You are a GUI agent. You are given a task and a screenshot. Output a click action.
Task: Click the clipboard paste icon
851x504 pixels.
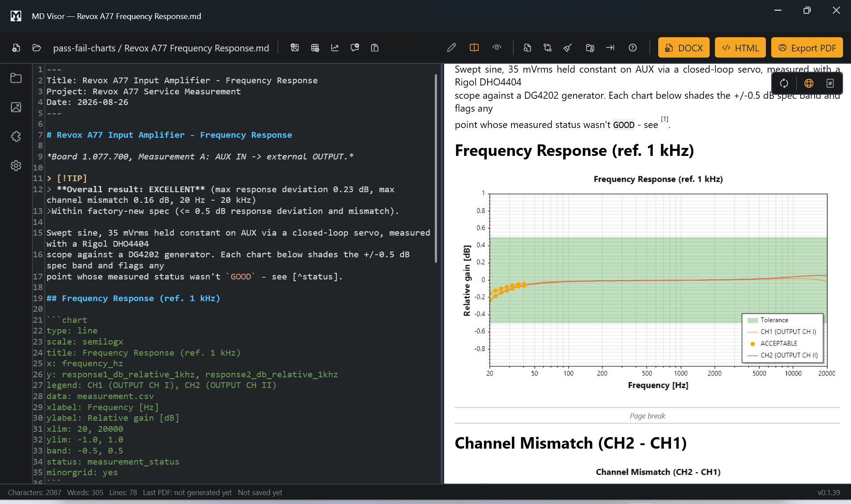point(375,48)
